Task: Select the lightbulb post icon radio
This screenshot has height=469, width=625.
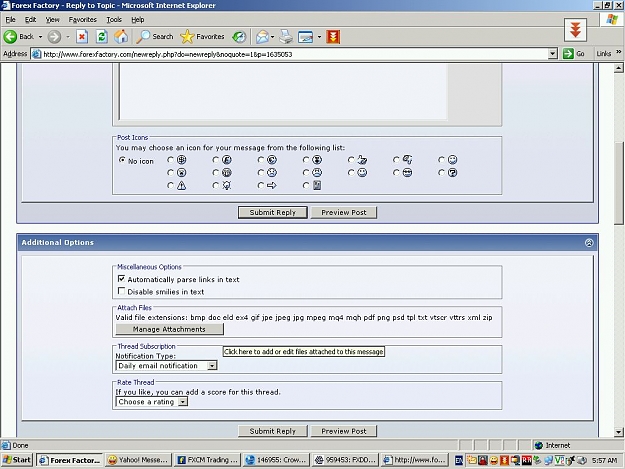Action: (x=215, y=185)
